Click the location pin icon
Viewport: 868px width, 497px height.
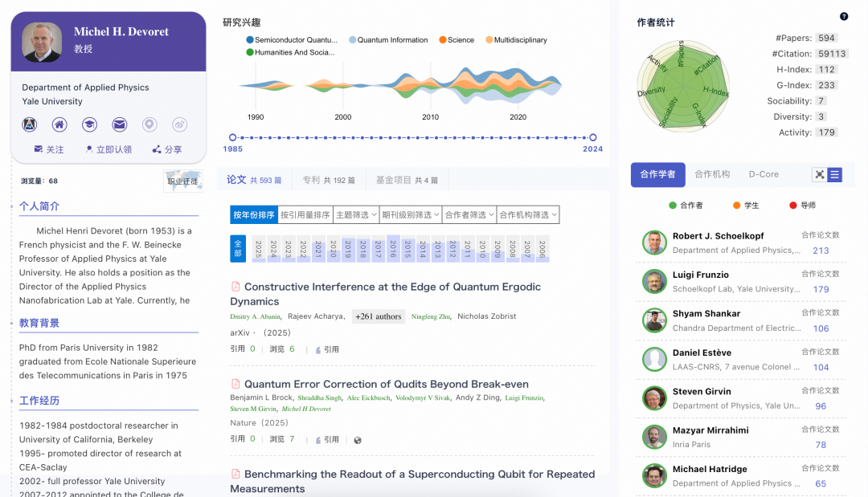pos(149,124)
